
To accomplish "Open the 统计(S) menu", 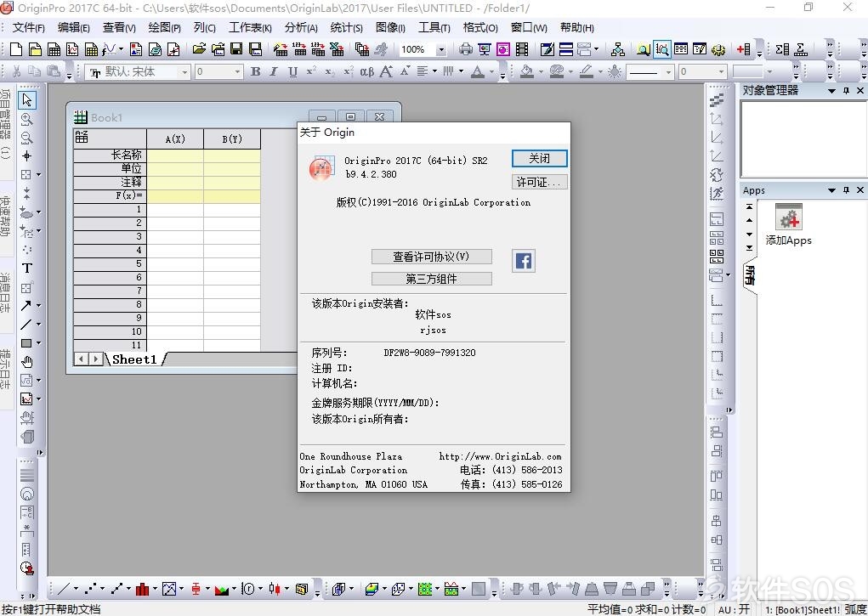I will pyautogui.click(x=347, y=28).
